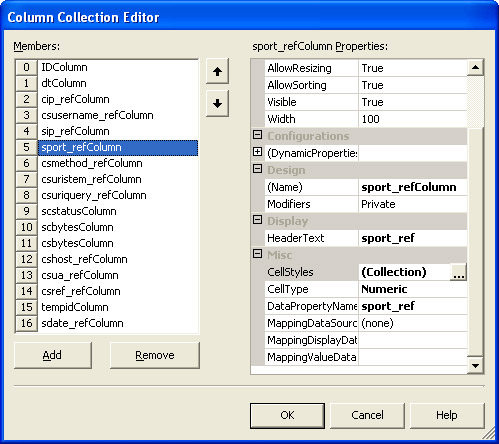The image size is (499, 444).
Task: Click row header number 16
Action: click(x=26, y=323)
